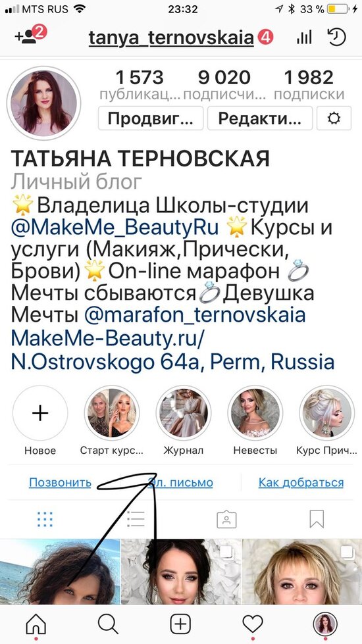This screenshot has height=644, width=362.
Task: Switch to grid view tab
Action: tap(45, 520)
